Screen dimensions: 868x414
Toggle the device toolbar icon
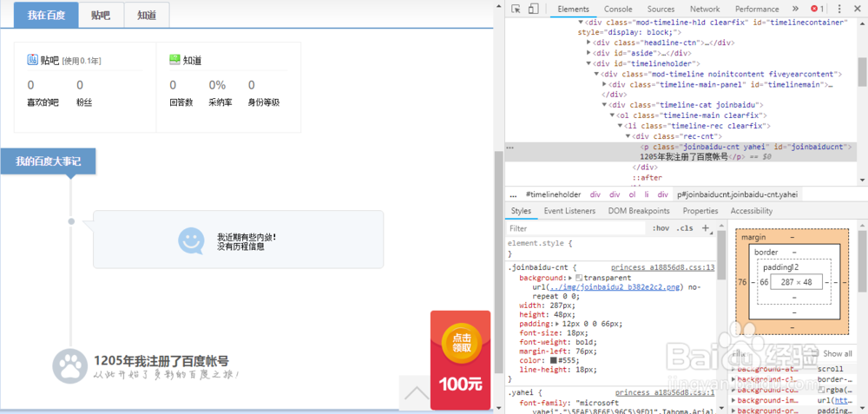(x=534, y=9)
